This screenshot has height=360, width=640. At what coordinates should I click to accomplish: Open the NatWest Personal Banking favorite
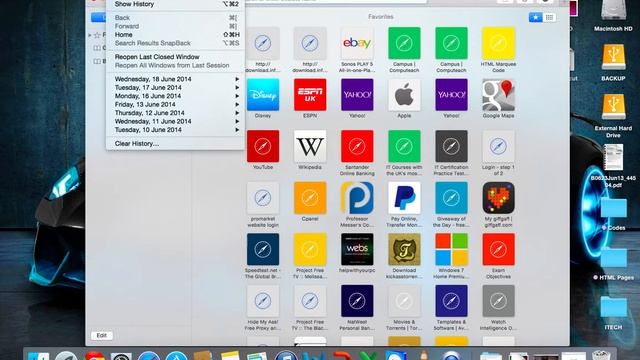click(x=357, y=301)
